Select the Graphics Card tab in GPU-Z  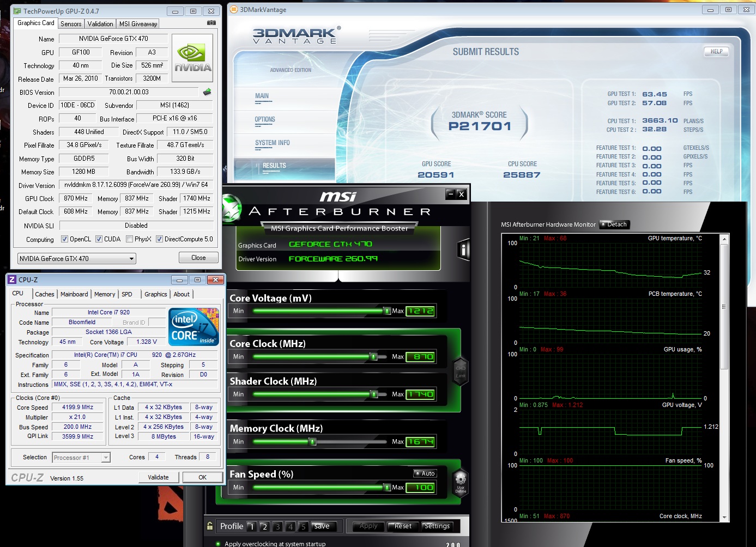[35, 23]
